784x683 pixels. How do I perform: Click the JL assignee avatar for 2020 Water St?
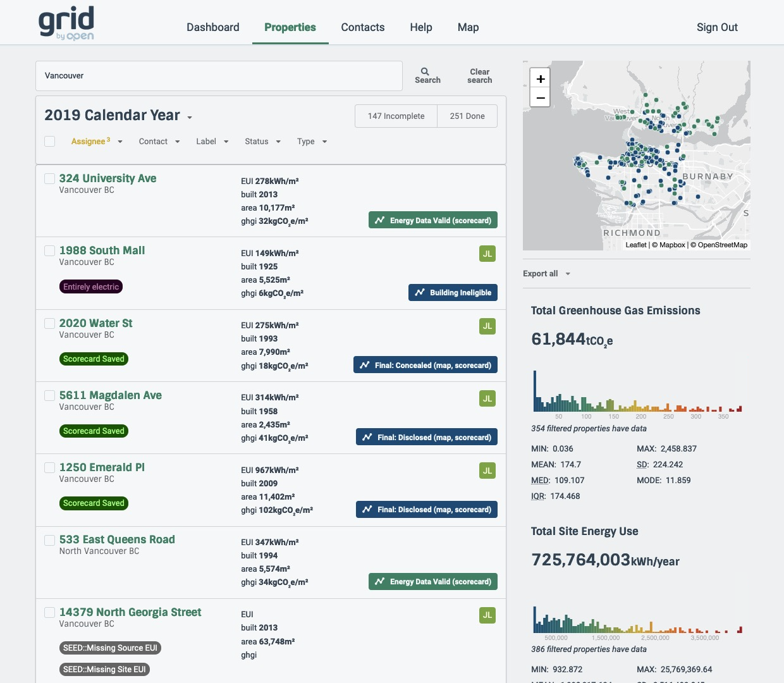[487, 326]
